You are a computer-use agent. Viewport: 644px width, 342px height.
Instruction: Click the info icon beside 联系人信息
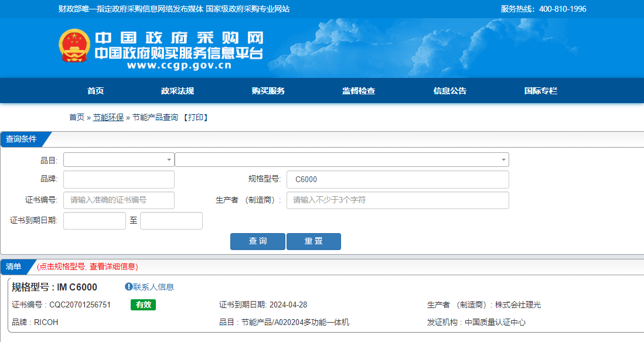[128, 286]
